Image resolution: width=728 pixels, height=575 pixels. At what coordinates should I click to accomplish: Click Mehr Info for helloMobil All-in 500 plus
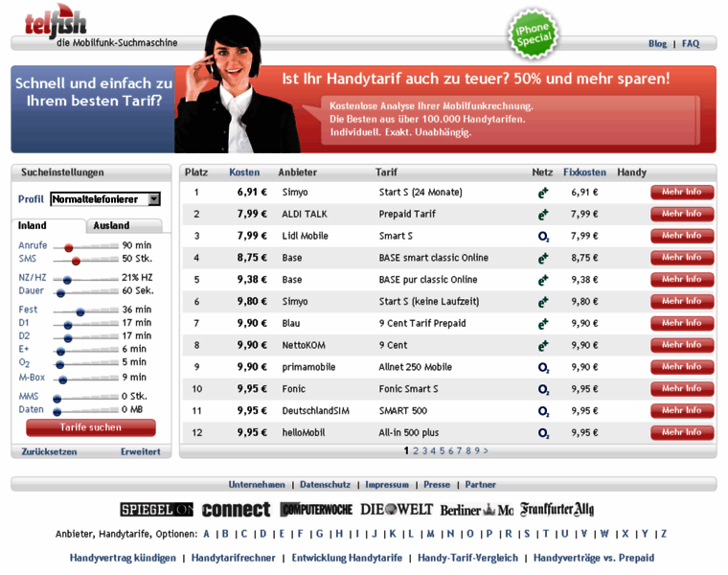[x=682, y=432]
